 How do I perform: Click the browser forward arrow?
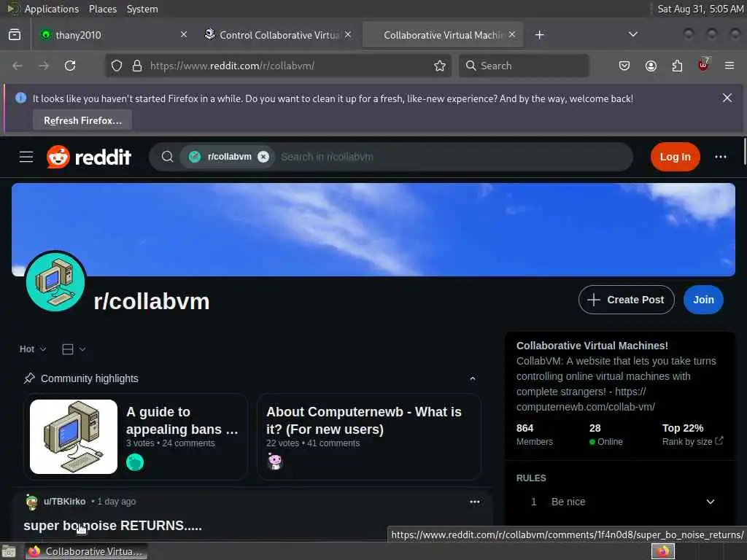click(44, 66)
